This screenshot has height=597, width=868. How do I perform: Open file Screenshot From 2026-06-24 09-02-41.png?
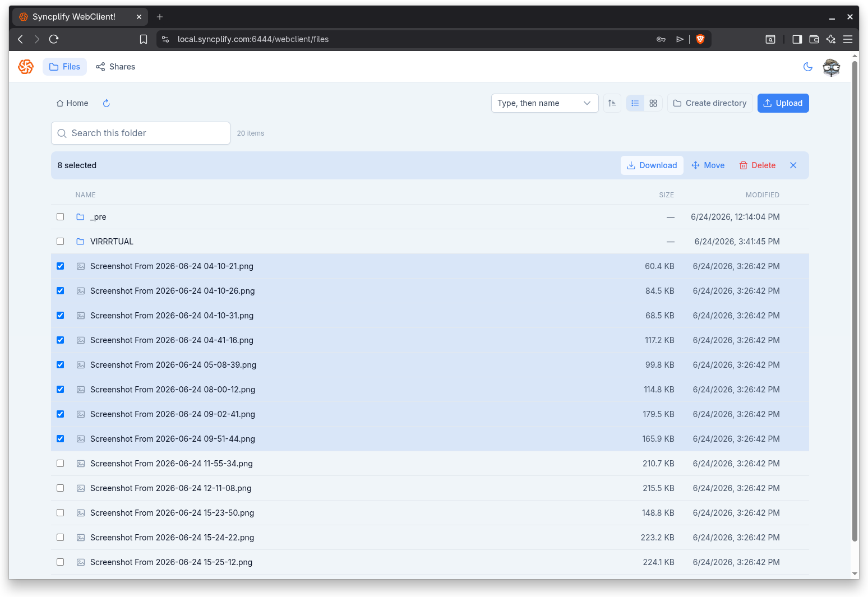click(173, 414)
